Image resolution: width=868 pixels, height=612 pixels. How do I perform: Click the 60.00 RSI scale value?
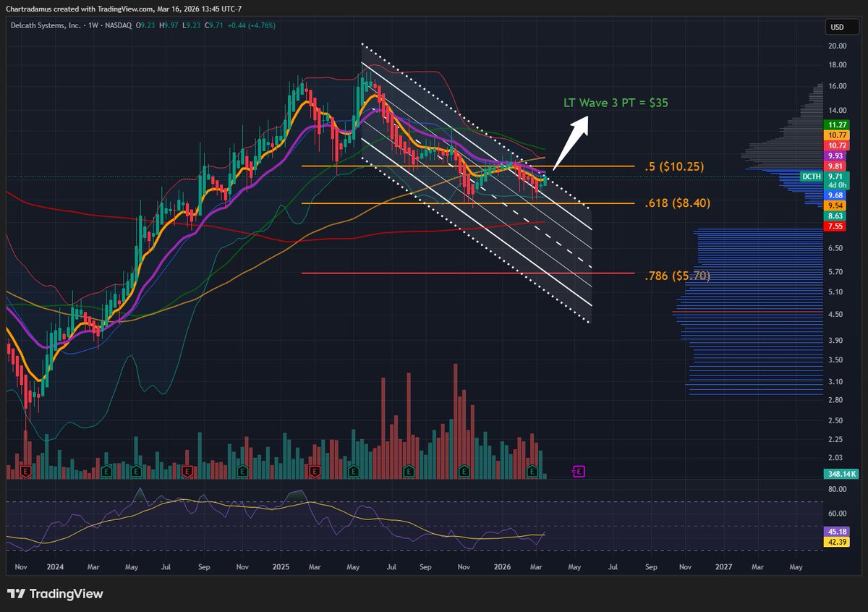(x=838, y=513)
